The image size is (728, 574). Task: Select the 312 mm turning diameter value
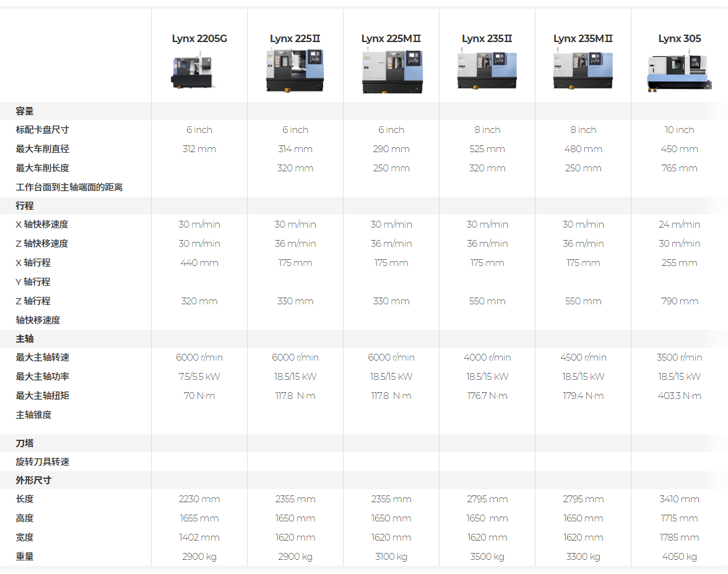(x=199, y=149)
